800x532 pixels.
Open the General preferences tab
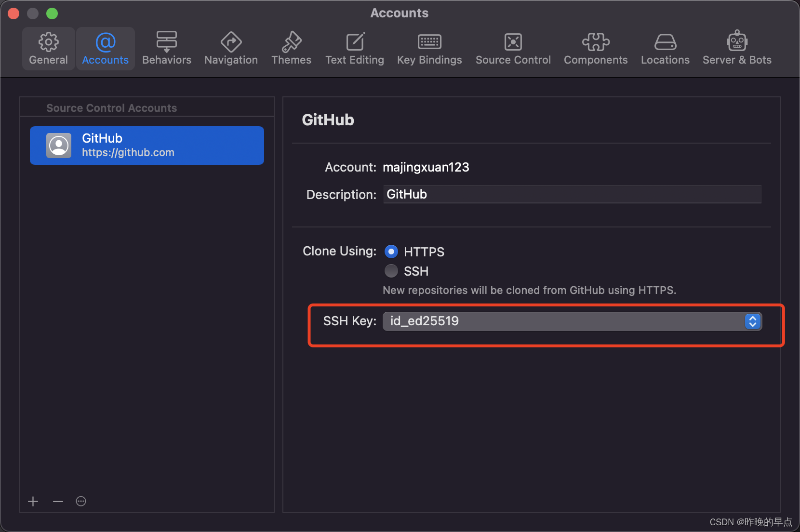pos(48,49)
